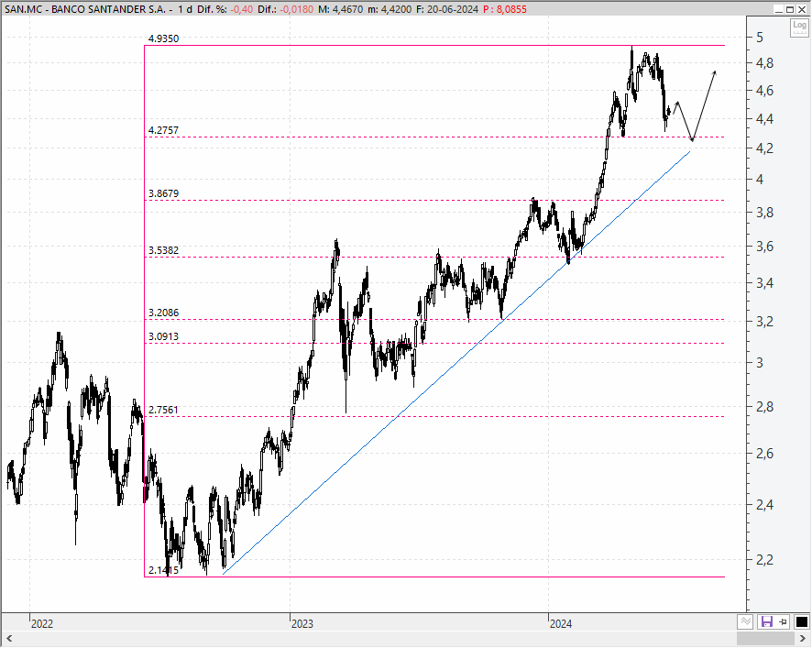Click the horizontal scrollbar right arrow
Viewport: 812px width, 648px height.
[x=802, y=638]
